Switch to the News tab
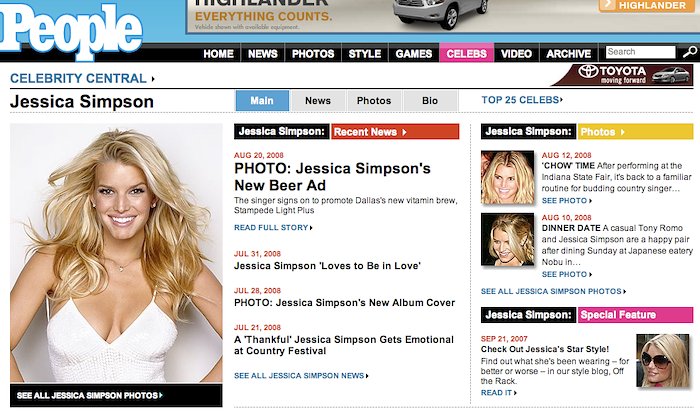Screen dimensions: 700x416 (x=318, y=100)
